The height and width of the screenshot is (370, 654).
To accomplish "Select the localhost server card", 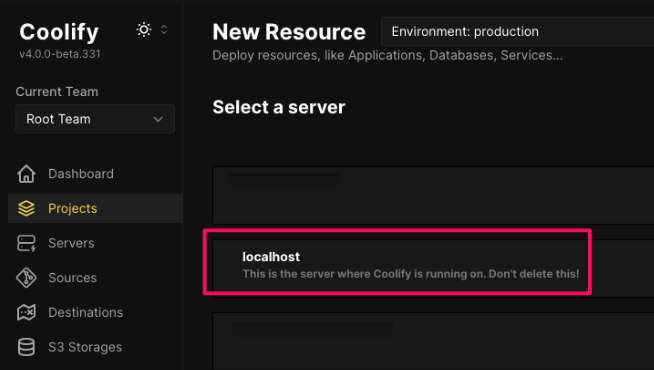I will [433, 268].
